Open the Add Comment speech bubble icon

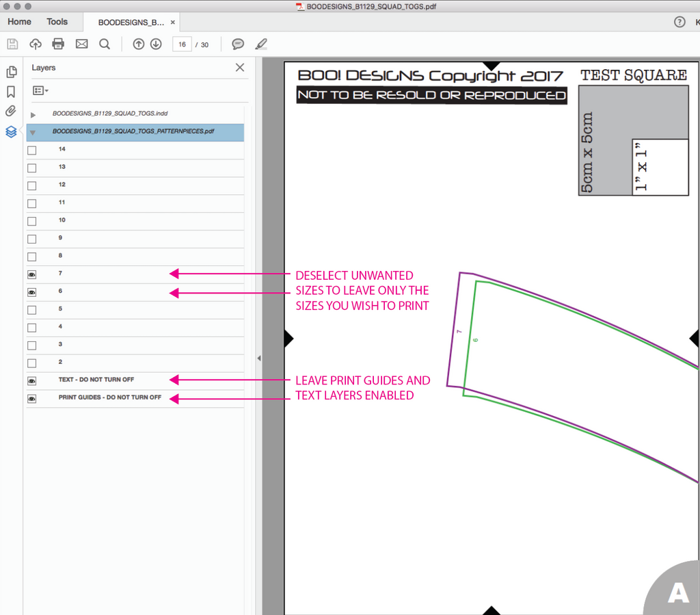point(238,44)
